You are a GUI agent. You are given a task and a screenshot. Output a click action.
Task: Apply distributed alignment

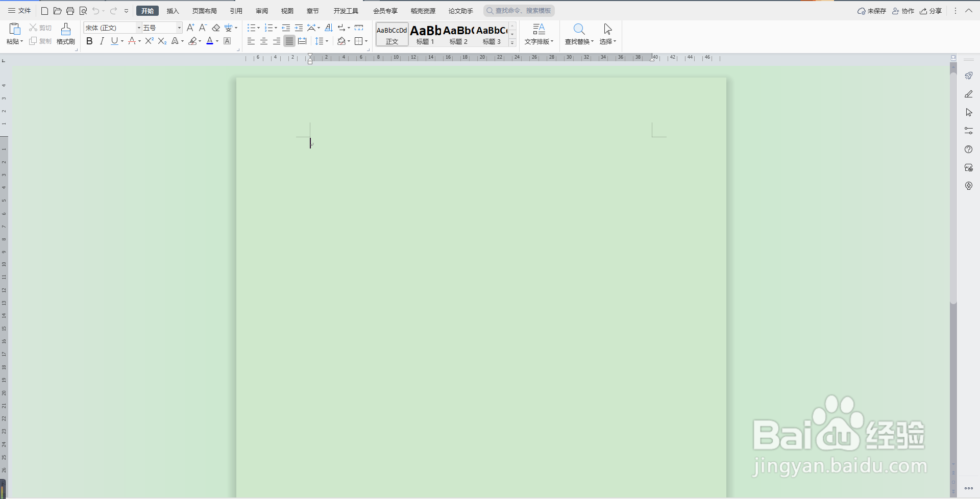[x=302, y=41]
